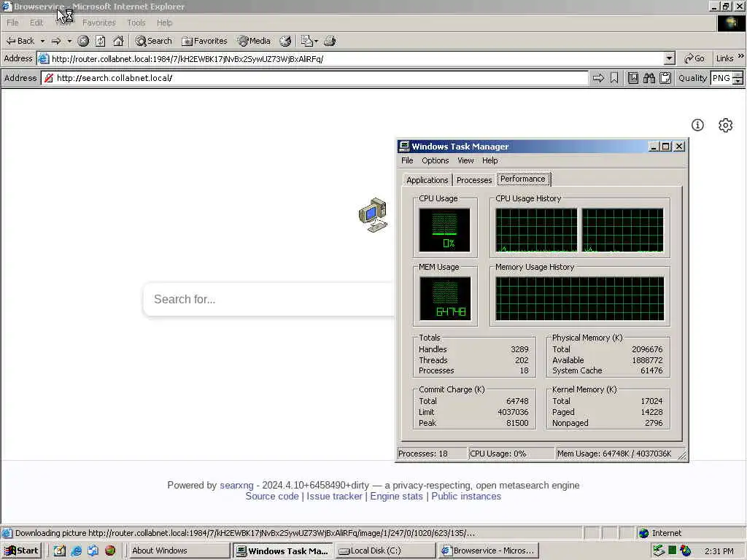Click the IE Forward arrow
This screenshot has height=560, width=747.
[x=55, y=41]
